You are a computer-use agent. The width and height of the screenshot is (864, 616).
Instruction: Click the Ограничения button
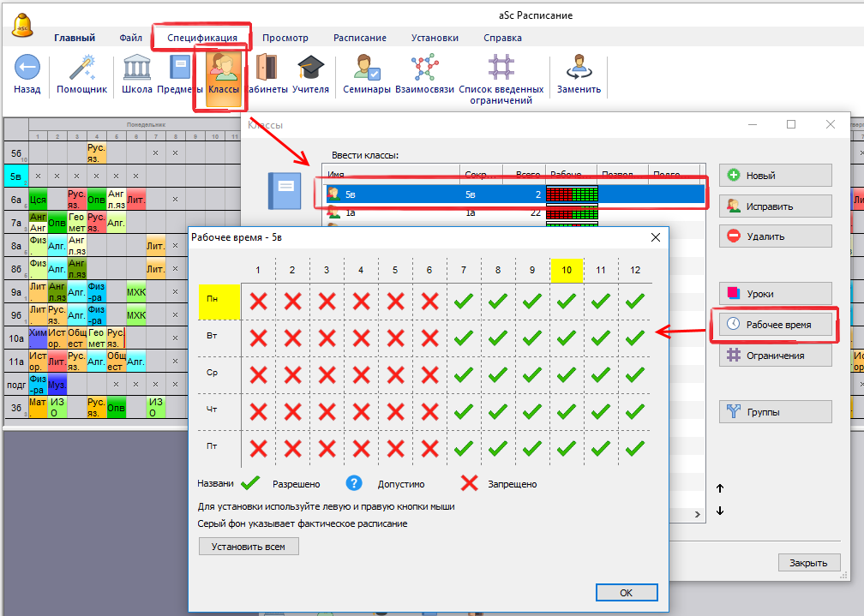(775, 355)
